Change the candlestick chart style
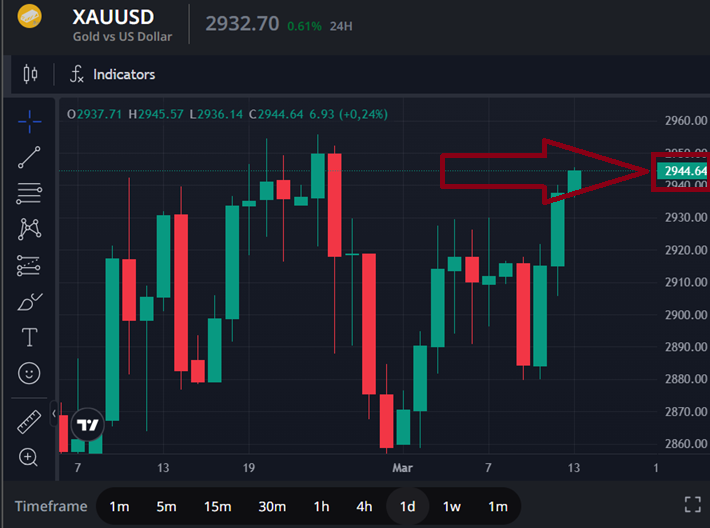The image size is (710, 528). (30, 74)
